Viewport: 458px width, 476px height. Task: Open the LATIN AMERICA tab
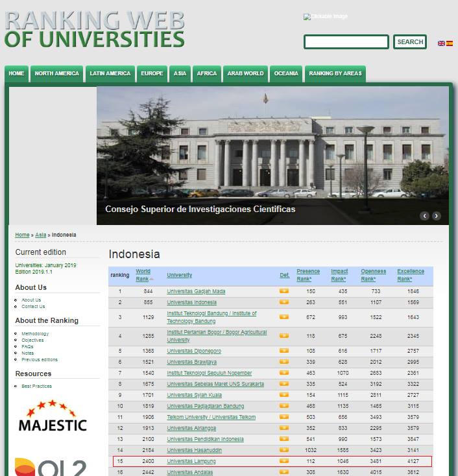pyautogui.click(x=110, y=73)
